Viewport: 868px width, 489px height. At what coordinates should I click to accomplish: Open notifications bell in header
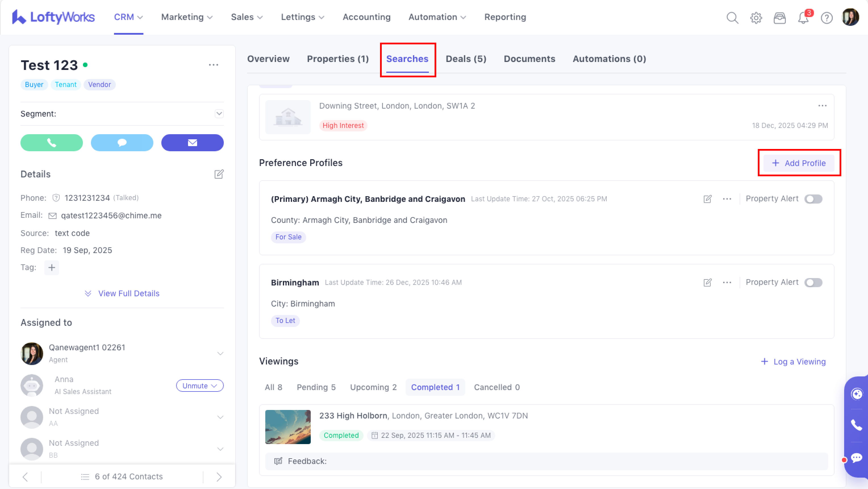point(803,18)
